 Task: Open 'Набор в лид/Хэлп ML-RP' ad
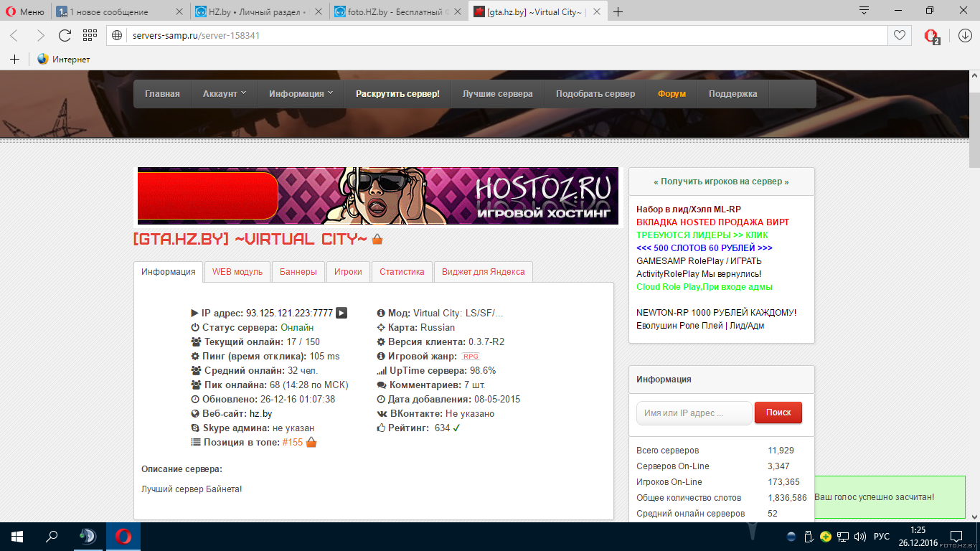689,209
